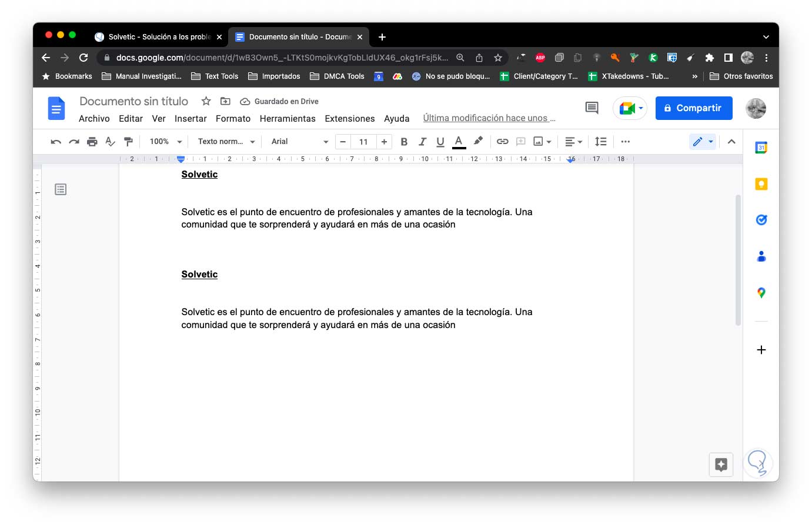Open the paragraph style dropdown 'Texto norm...'

coord(226,142)
